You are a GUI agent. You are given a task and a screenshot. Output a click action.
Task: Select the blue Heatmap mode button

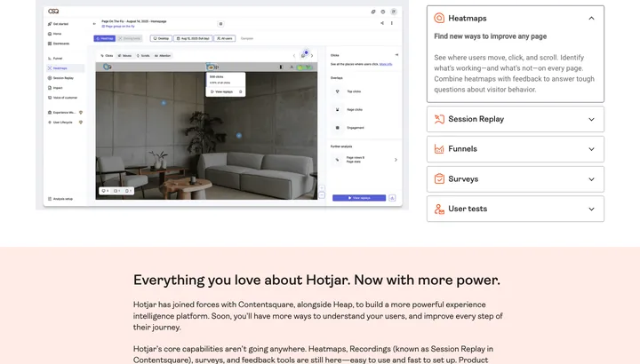(x=105, y=38)
